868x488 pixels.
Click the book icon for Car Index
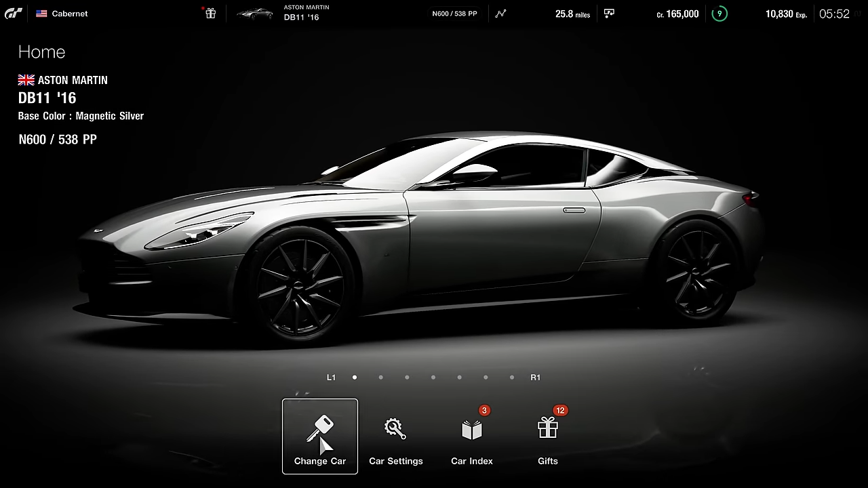472,430
